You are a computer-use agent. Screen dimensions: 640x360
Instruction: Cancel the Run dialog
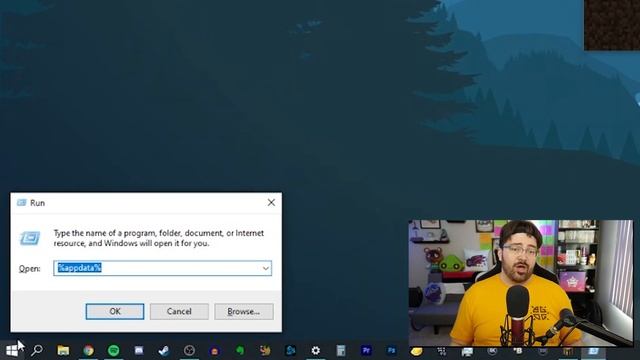tap(179, 311)
